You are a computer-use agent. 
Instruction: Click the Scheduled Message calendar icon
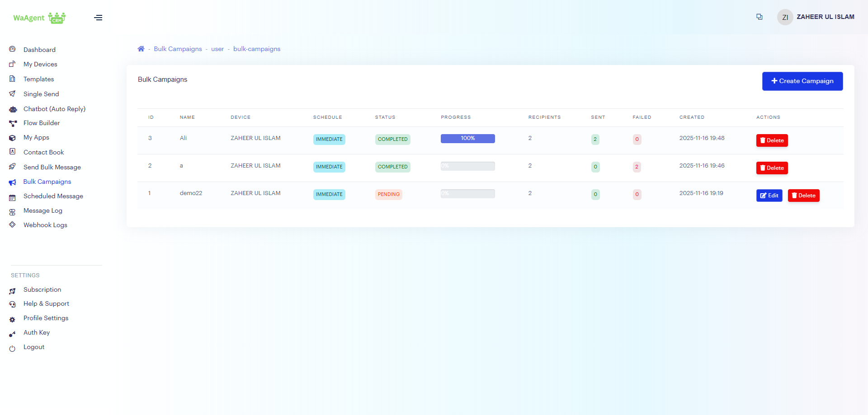pyautogui.click(x=13, y=197)
